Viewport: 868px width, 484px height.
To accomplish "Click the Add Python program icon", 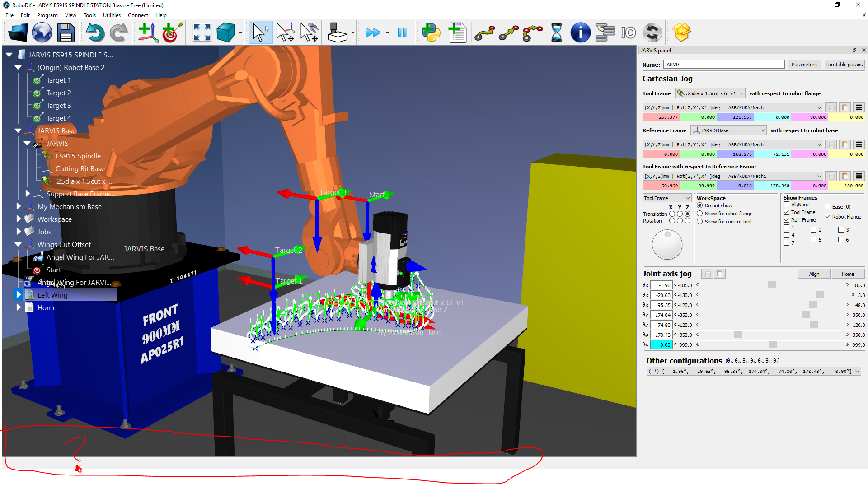I will click(x=431, y=33).
